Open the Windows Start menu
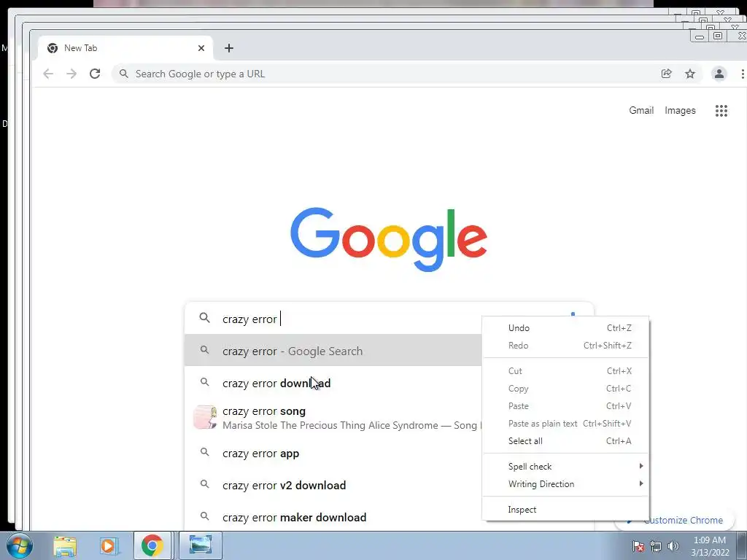 point(20,545)
